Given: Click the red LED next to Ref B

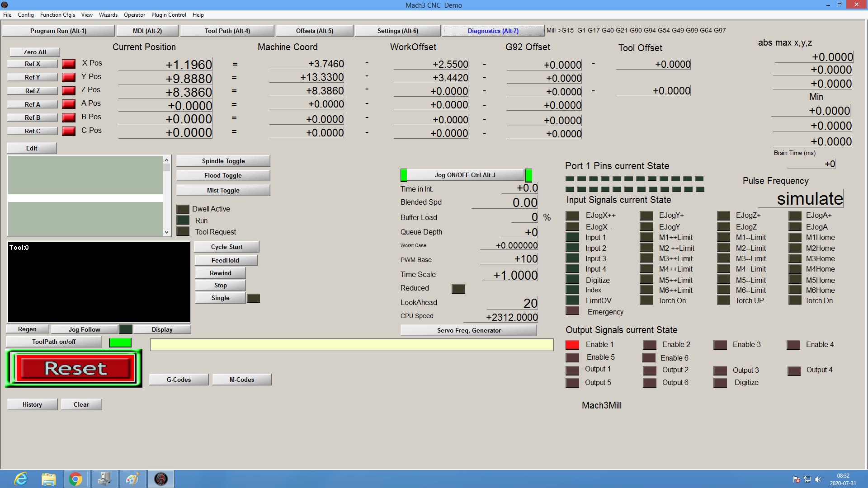Looking at the screenshot, I should (x=69, y=117).
